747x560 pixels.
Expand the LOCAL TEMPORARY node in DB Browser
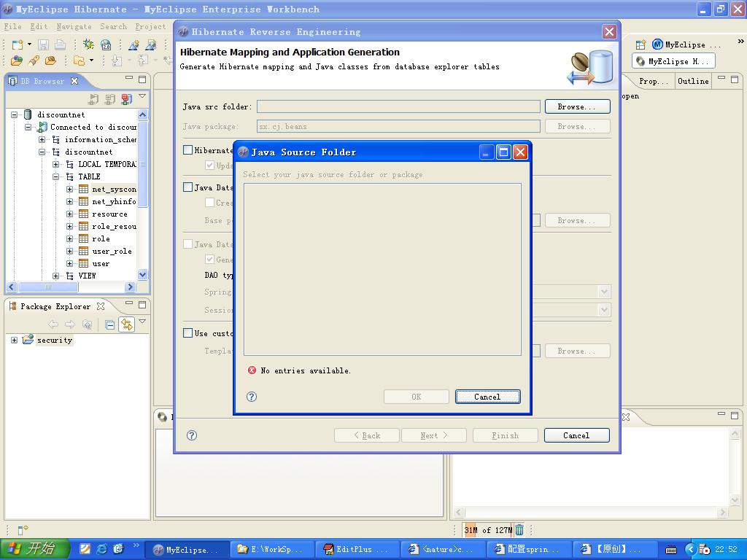point(55,164)
